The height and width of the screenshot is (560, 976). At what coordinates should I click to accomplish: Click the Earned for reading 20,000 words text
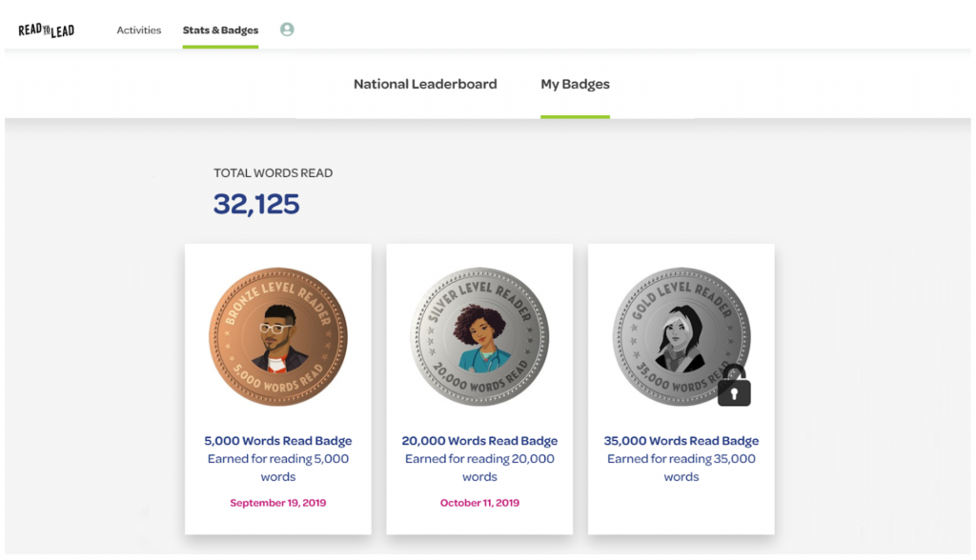479,468
